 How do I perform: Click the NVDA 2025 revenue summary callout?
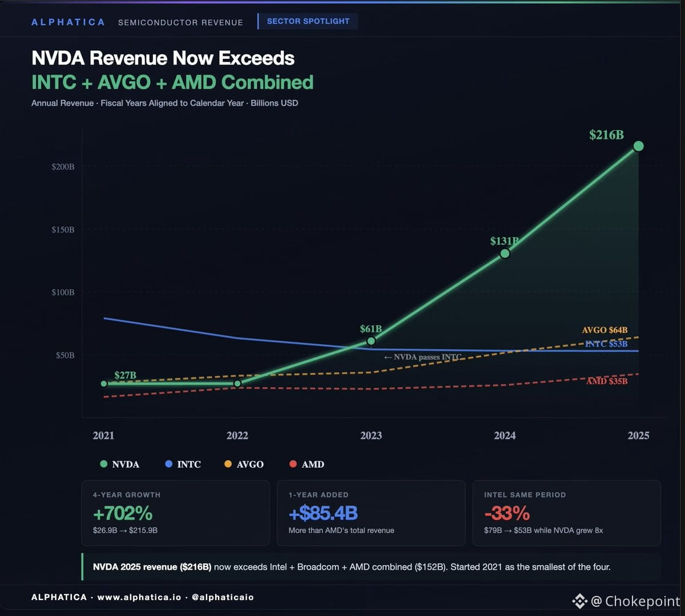point(371,567)
